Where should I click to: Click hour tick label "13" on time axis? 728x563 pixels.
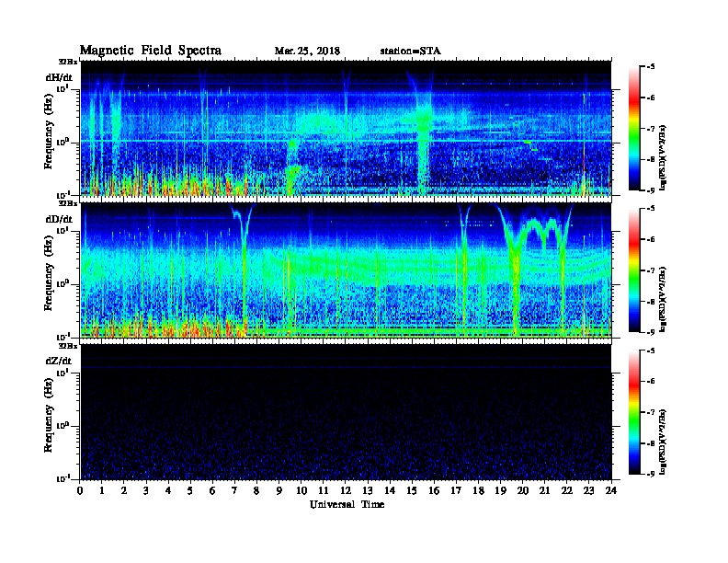point(368,490)
